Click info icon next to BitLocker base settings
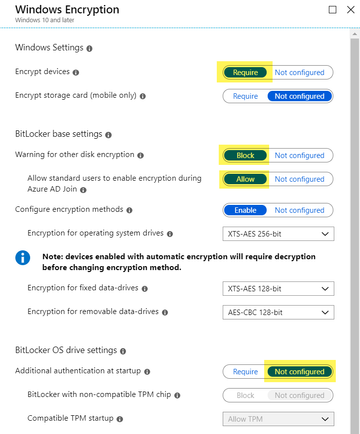Image resolution: width=360 pixels, height=434 pixels. [x=108, y=135]
